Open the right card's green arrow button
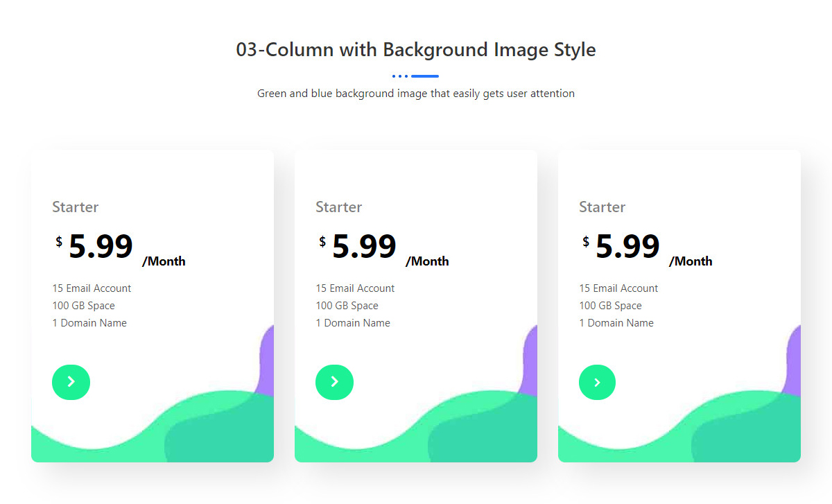 click(597, 382)
